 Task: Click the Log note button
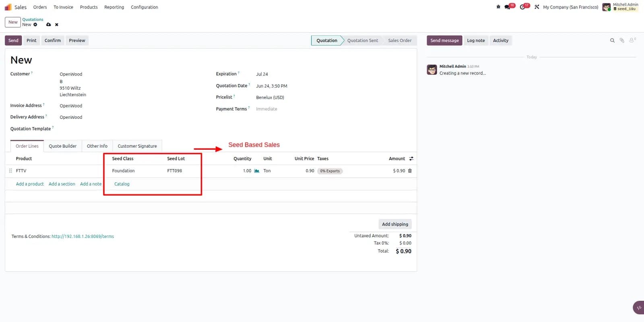[x=476, y=40]
